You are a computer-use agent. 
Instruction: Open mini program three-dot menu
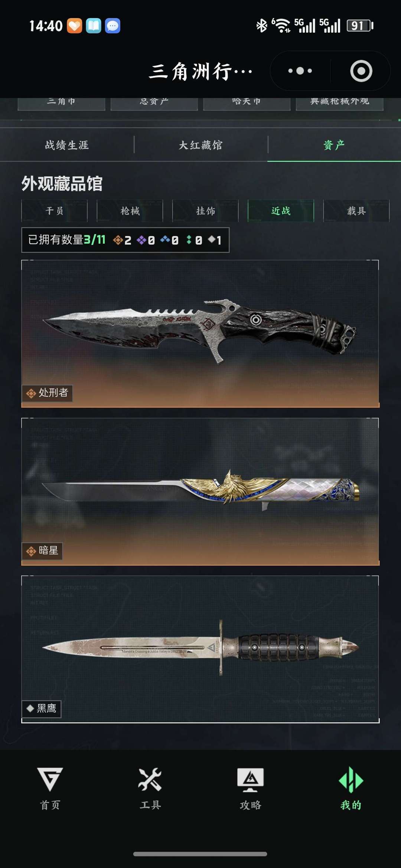point(300,71)
